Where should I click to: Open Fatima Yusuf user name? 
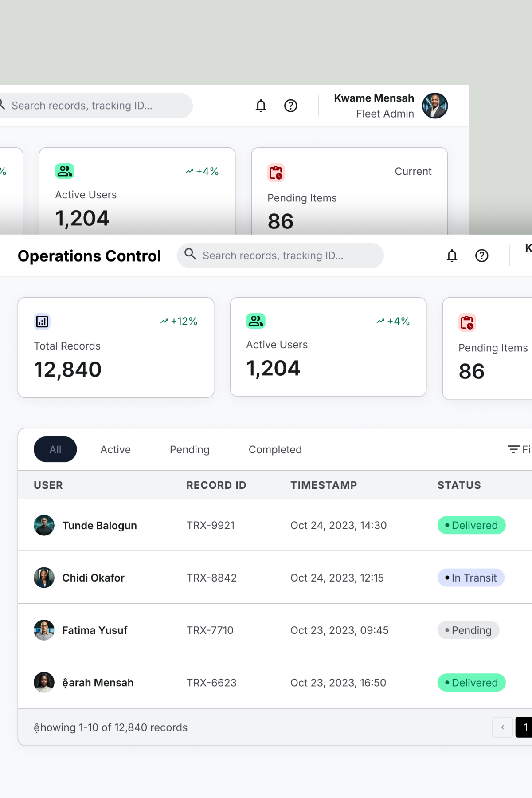(x=94, y=630)
